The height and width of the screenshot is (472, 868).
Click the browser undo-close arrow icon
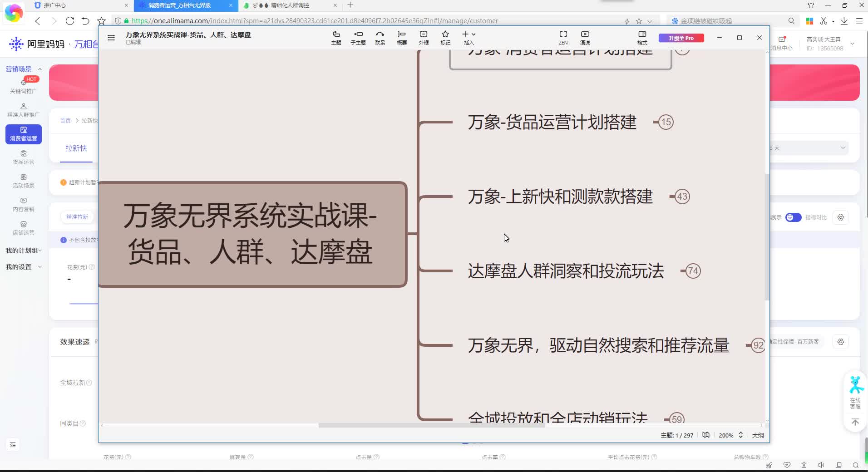coord(85,21)
